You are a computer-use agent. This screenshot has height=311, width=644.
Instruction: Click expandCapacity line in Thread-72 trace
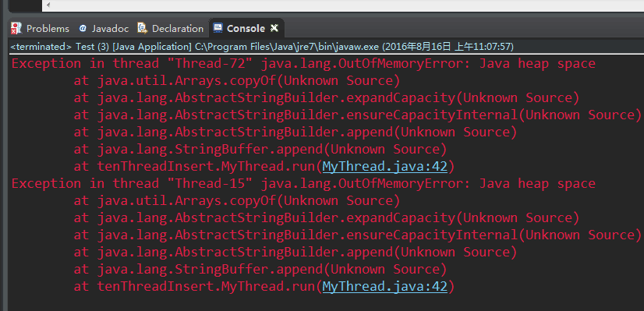327,98
